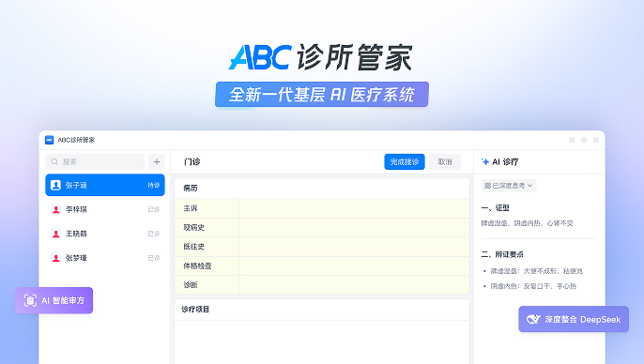The width and height of the screenshot is (644, 364).
Task: Click 李梓琪 red avatar icon
Action: click(x=55, y=209)
